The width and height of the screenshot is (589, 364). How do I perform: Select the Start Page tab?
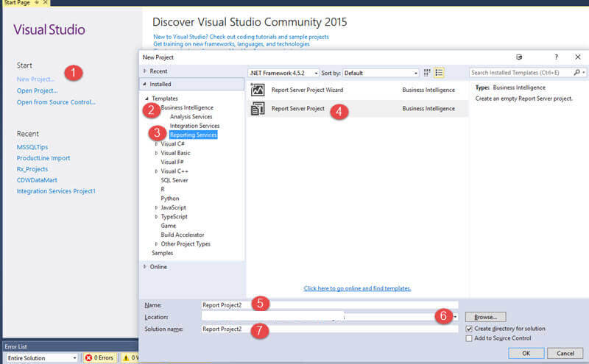pos(16,4)
